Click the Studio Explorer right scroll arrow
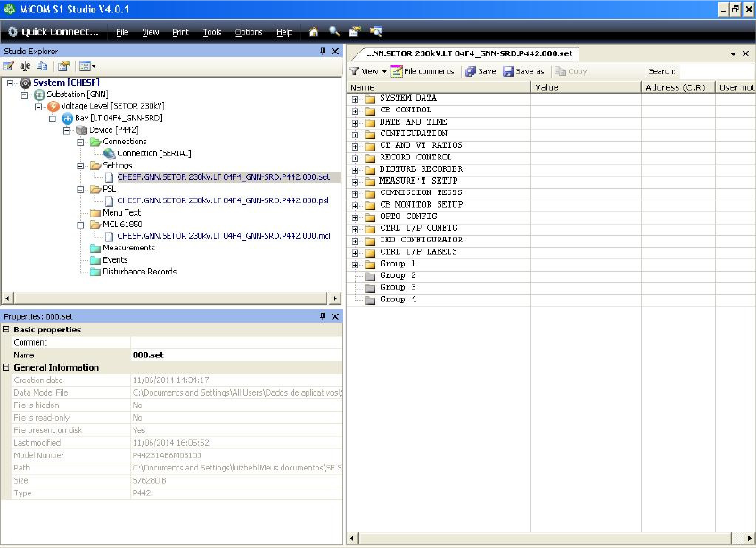 (335, 299)
